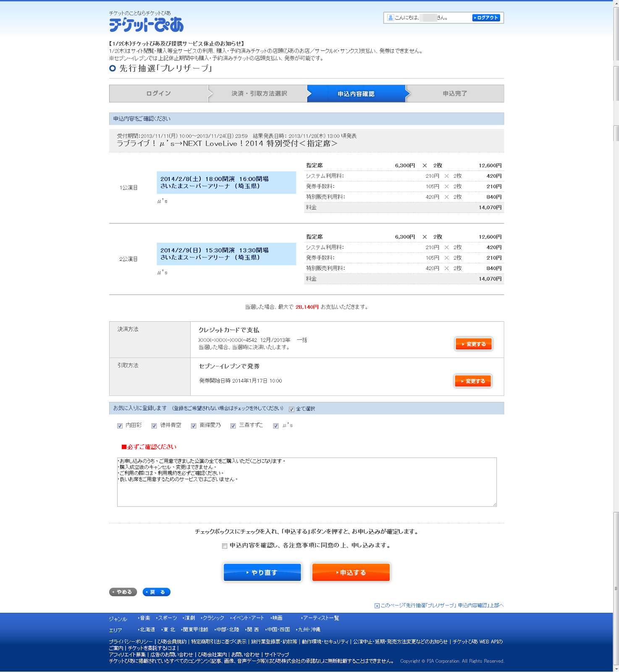Open the 北海道 area link
Screen dimensions: 619x672
pyautogui.click(x=147, y=630)
